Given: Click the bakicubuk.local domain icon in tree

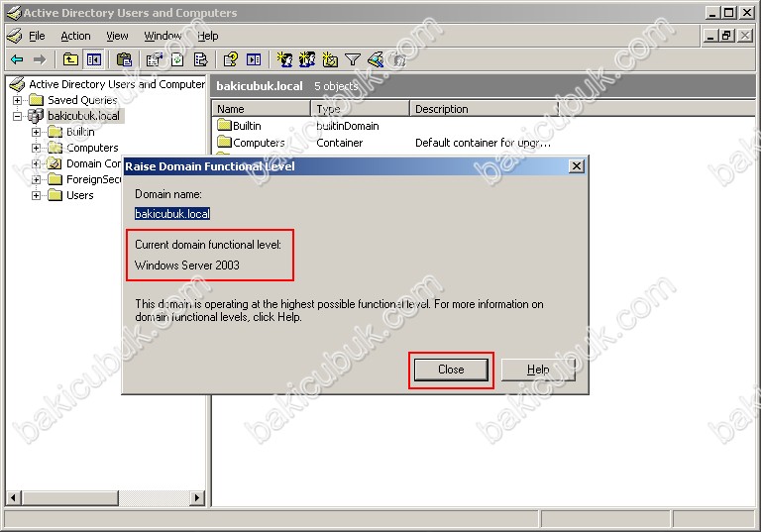Looking at the screenshot, I should pyautogui.click(x=36, y=116).
